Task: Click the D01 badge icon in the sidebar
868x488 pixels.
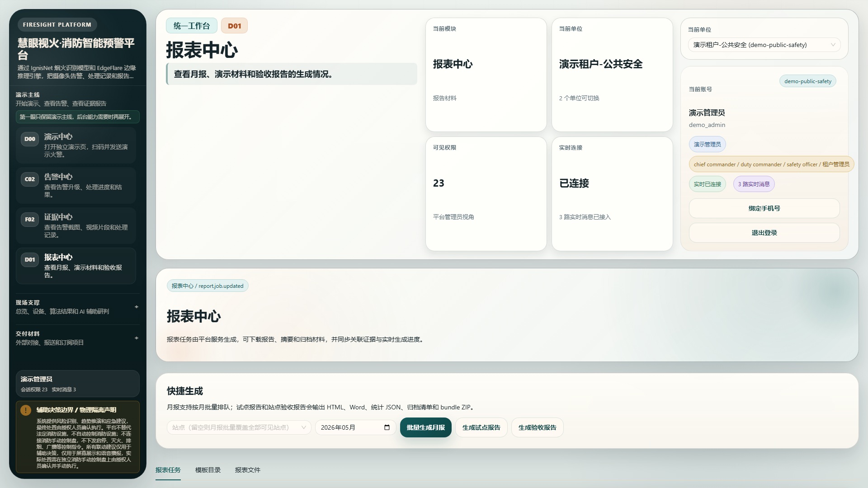Action: coord(30,260)
